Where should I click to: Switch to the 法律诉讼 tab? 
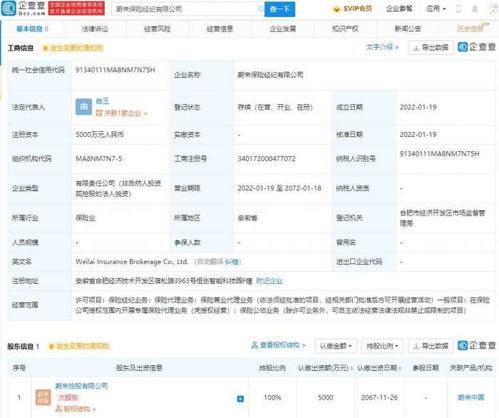point(95,29)
